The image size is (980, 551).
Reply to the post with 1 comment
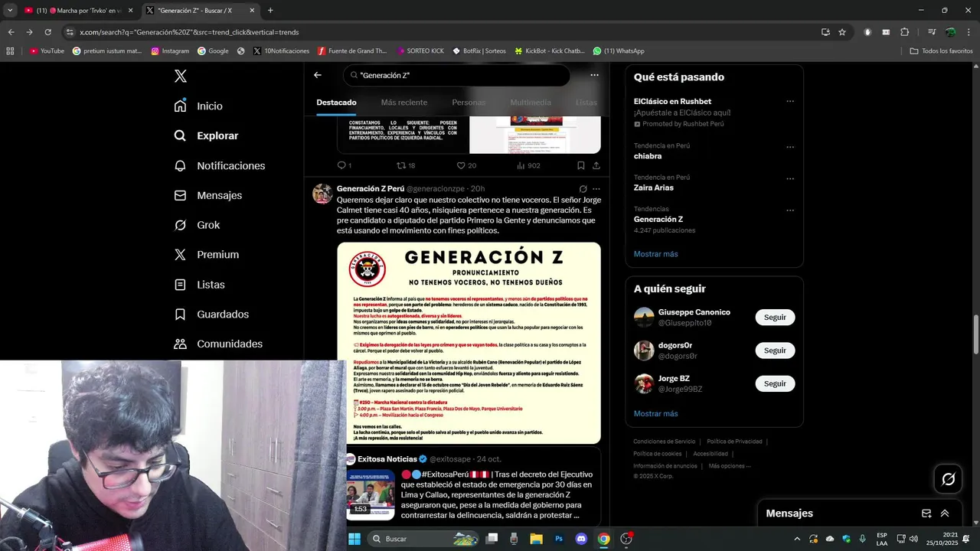(x=344, y=165)
